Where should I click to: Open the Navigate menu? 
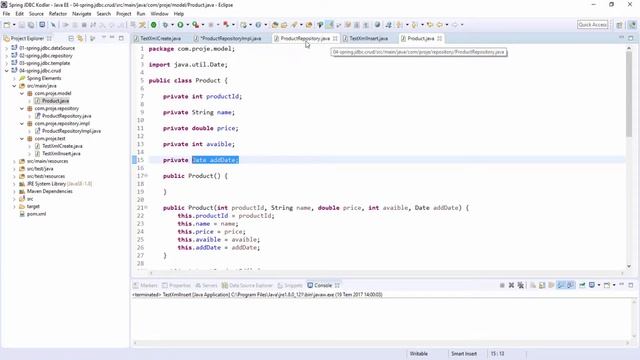pos(82,13)
